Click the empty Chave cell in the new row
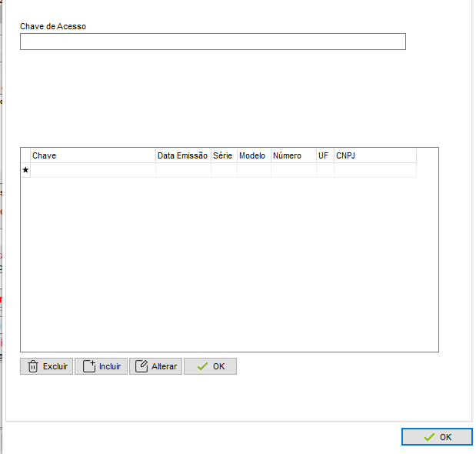 tap(92, 170)
